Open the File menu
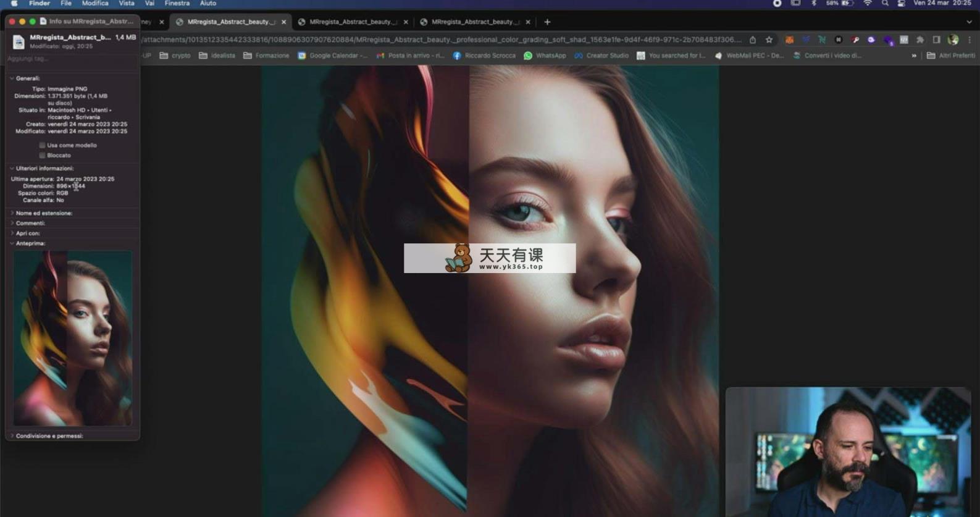 (66, 4)
